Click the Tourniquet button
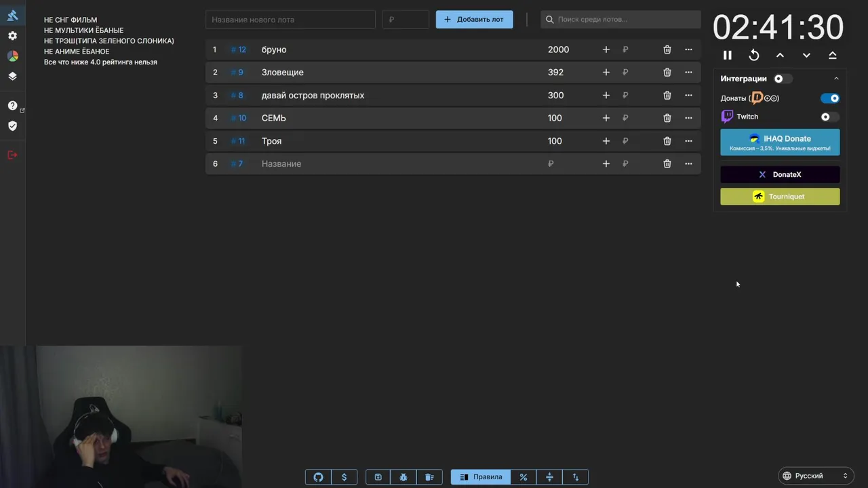The width and height of the screenshot is (868, 488). [780, 197]
